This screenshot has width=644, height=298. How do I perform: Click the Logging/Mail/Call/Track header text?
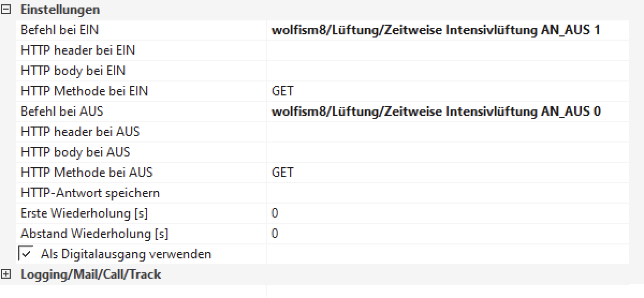(91, 274)
